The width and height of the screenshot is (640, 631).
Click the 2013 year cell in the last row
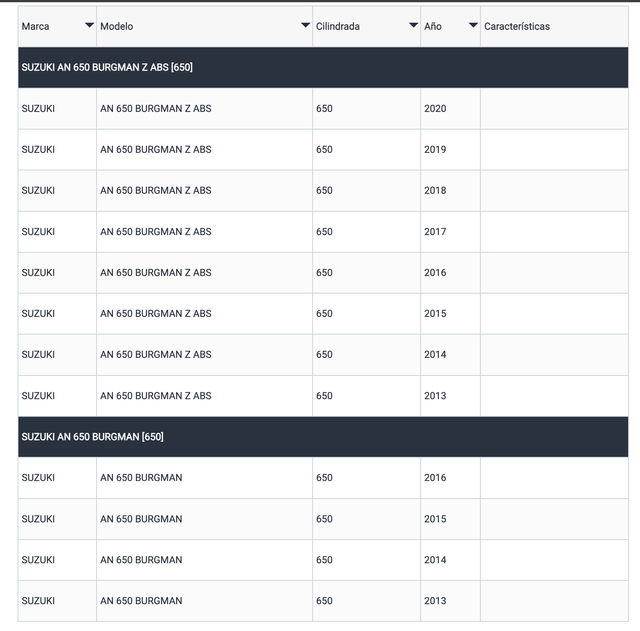[435, 601]
